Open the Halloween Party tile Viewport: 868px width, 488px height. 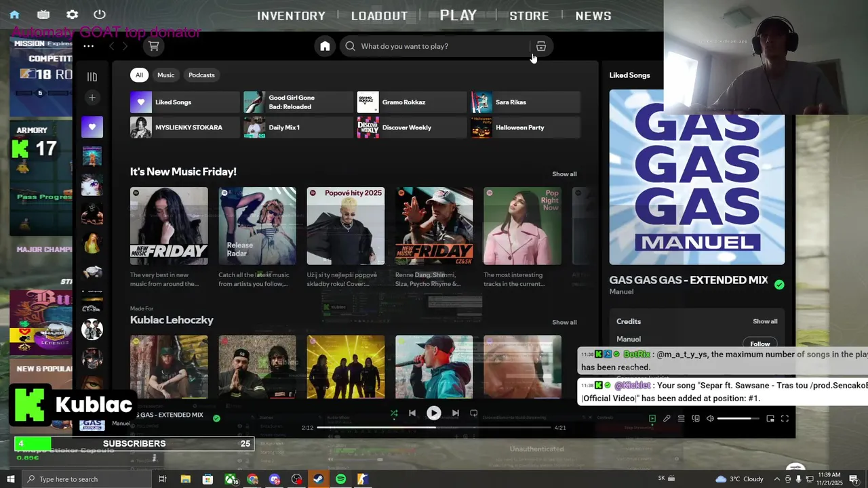[x=526, y=127]
